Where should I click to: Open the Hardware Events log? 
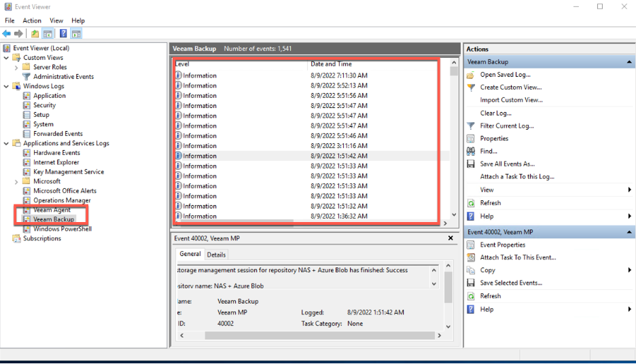tap(56, 153)
